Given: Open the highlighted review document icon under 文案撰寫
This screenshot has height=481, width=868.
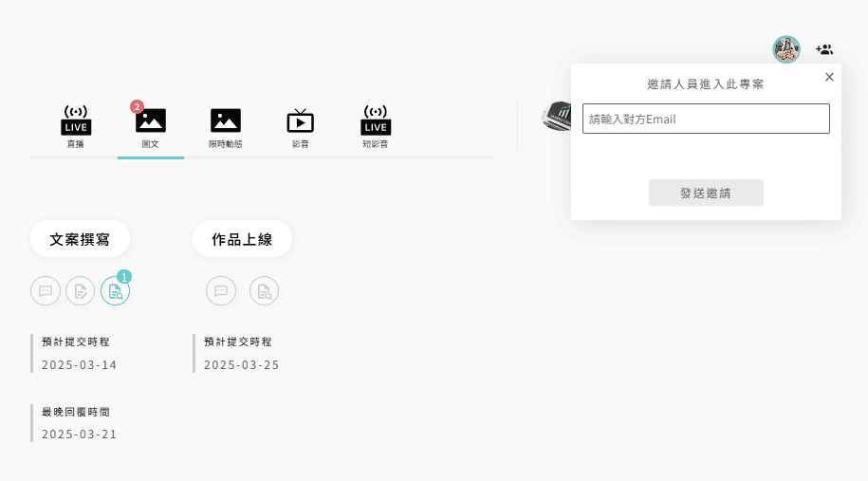Looking at the screenshot, I should 115,291.
